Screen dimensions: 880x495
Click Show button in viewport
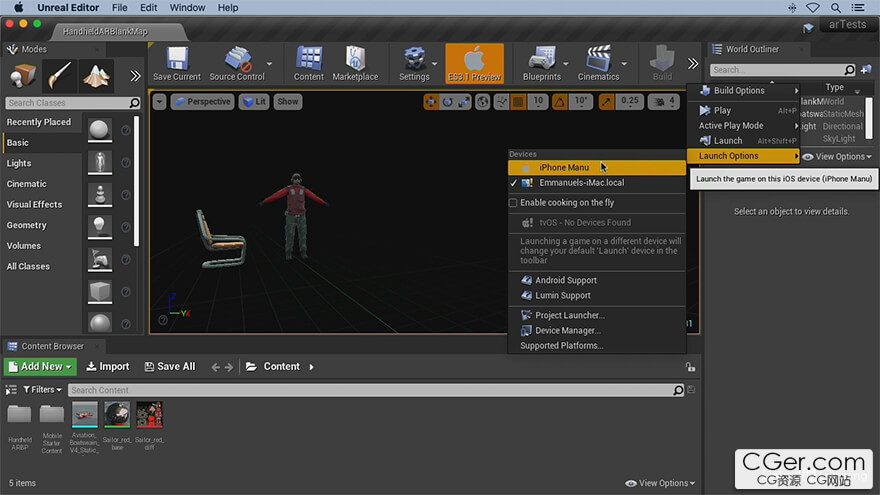287,102
